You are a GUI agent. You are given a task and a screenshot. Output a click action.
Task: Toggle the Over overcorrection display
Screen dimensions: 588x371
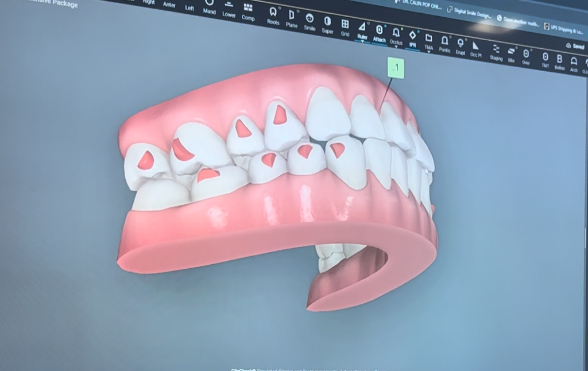[526, 58]
